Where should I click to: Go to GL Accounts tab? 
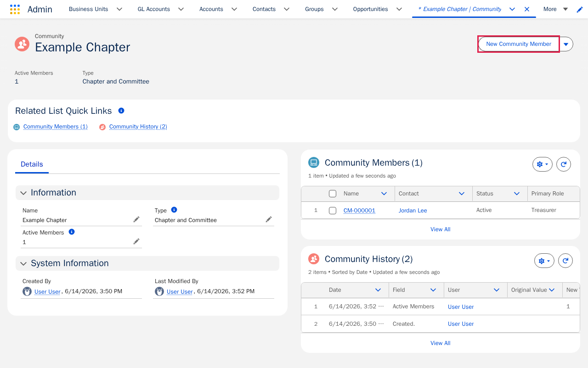[154, 9]
